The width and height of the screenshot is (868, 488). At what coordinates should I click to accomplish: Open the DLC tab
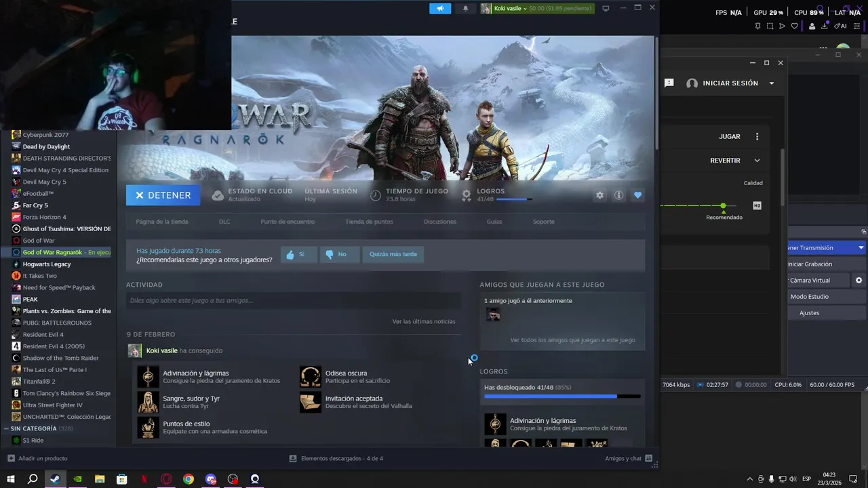(224, 222)
